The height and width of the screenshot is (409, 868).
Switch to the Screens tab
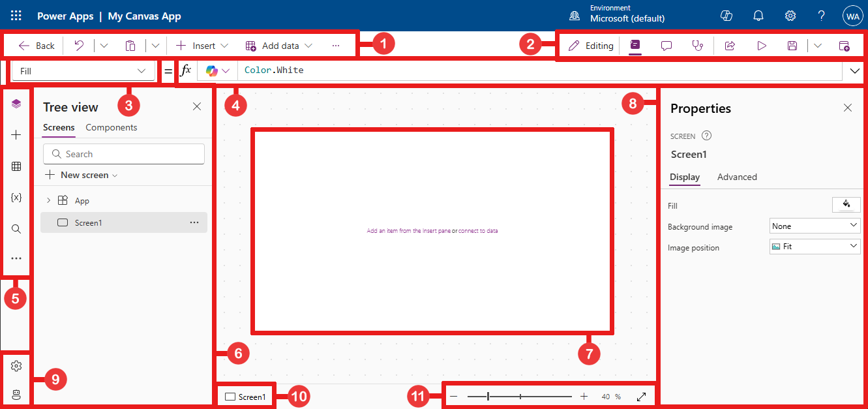(x=59, y=128)
